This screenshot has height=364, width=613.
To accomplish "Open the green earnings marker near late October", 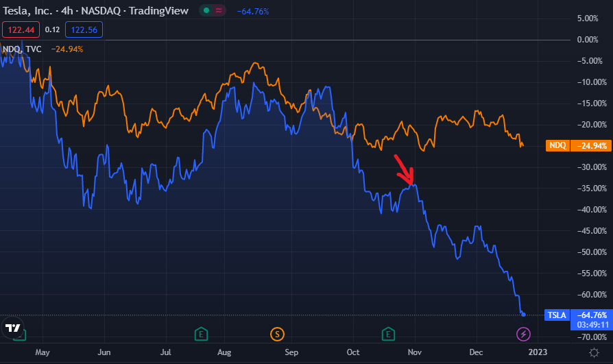I will pyautogui.click(x=388, y=334).
